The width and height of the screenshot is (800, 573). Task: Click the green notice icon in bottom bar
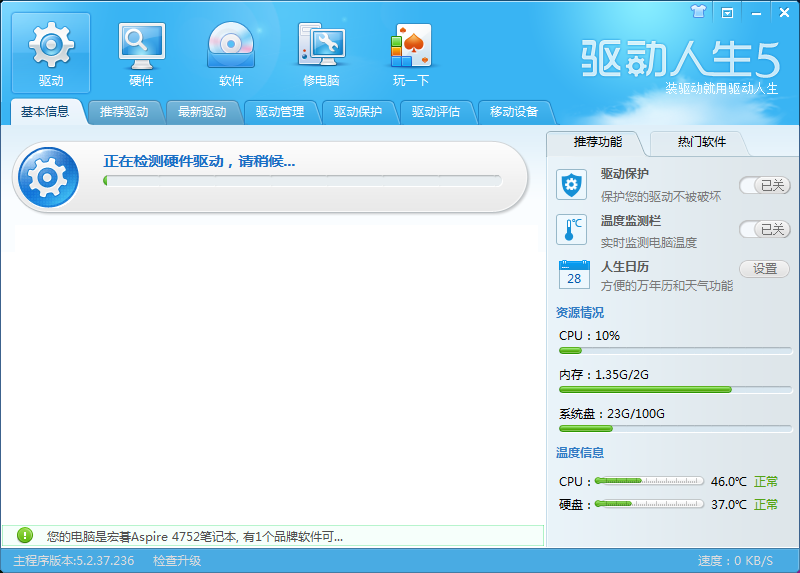point(24,535)
